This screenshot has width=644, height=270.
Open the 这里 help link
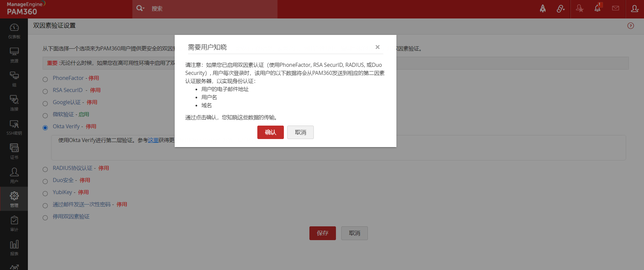coord(153,140)
